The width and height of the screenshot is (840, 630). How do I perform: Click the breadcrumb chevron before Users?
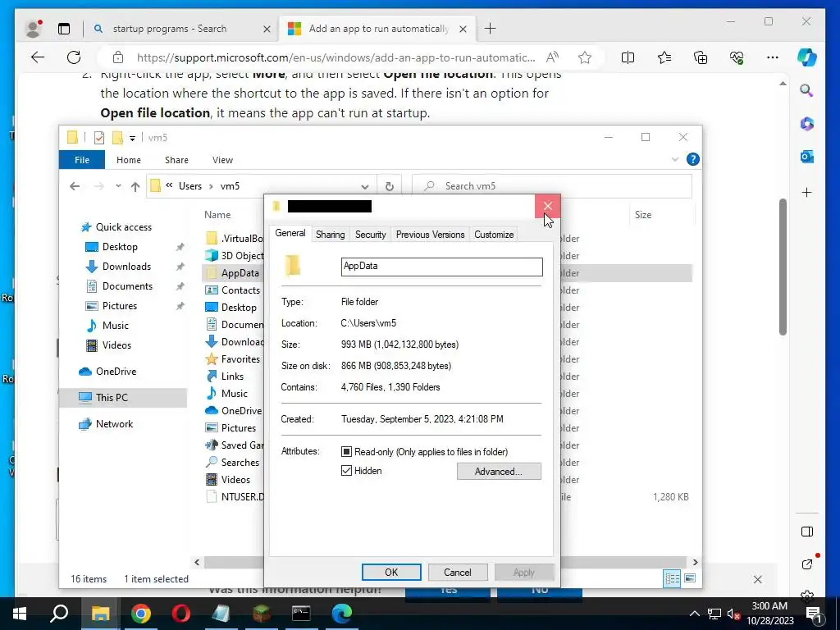pos(169,185)
